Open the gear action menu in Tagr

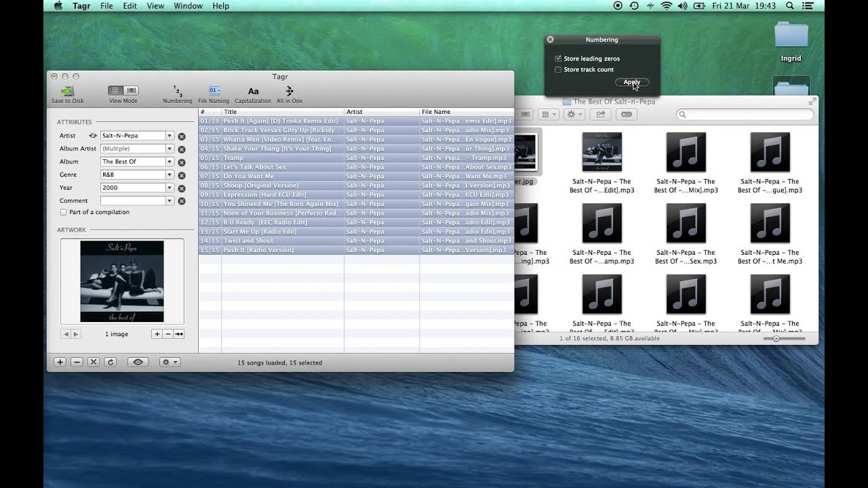click(170, 363)
